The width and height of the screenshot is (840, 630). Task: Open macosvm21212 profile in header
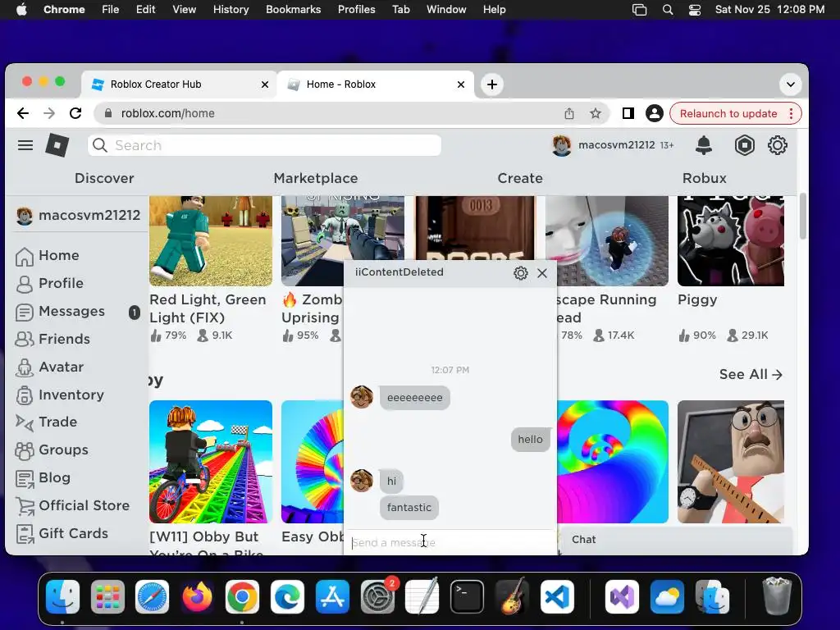pos(612,145)
